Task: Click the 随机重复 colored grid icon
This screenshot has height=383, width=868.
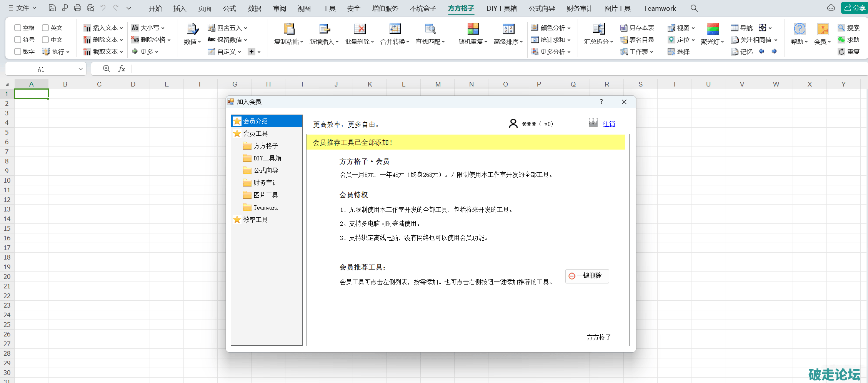Action: pos(473,29)
